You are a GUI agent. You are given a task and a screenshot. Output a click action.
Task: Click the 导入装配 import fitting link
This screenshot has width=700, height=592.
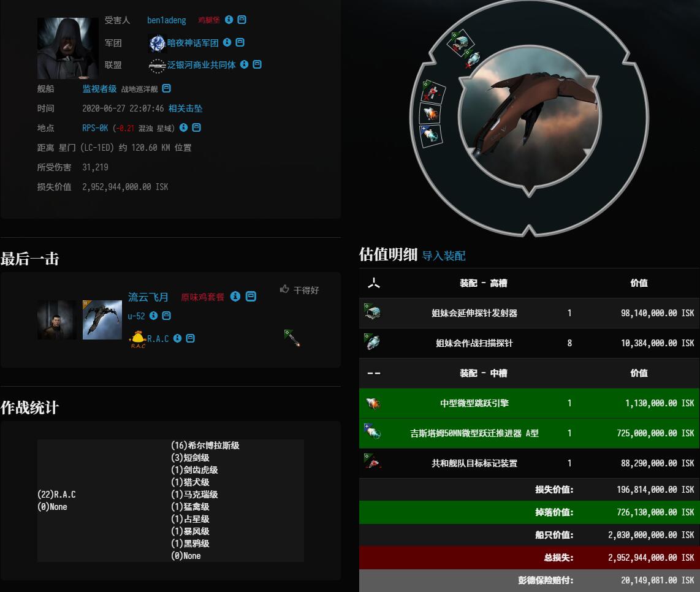(444, 256)
